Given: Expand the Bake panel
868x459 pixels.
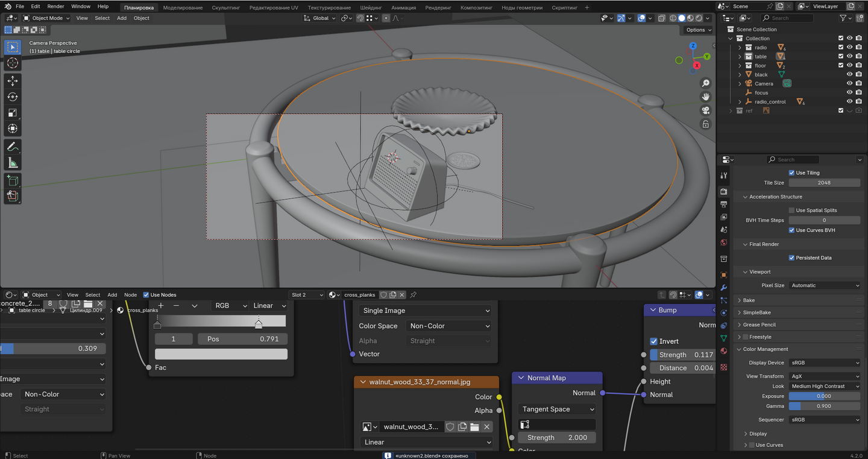Looking at the screenshot, I should pos(749,300).
